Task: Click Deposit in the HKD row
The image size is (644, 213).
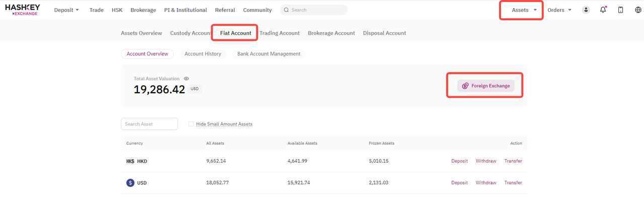Action: 459,161
